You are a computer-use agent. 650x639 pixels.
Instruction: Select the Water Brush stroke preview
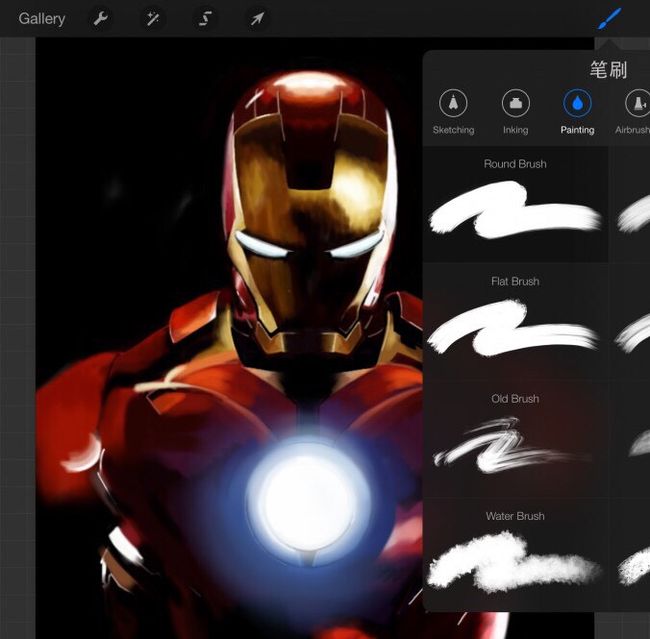click(514, 562)
